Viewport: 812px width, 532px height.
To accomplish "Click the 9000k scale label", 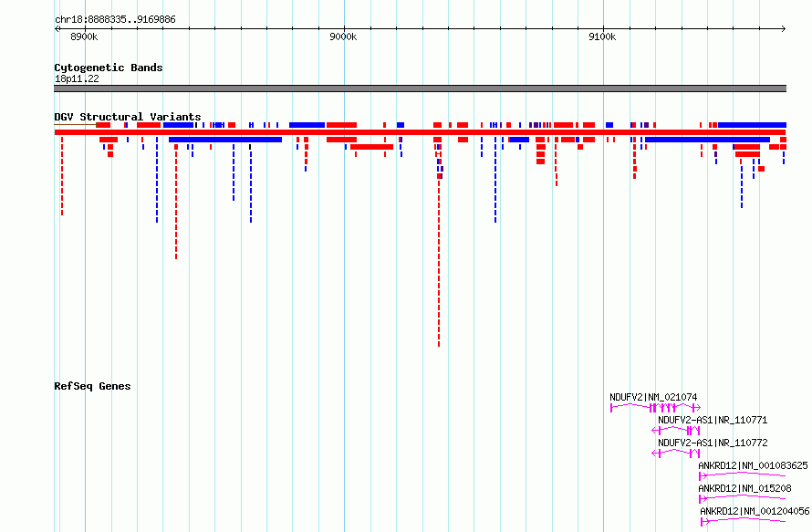I will [x=343, y=37].
